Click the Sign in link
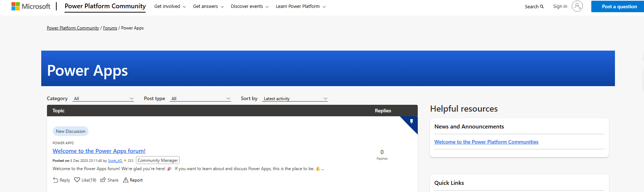 [x=560, y=6]
